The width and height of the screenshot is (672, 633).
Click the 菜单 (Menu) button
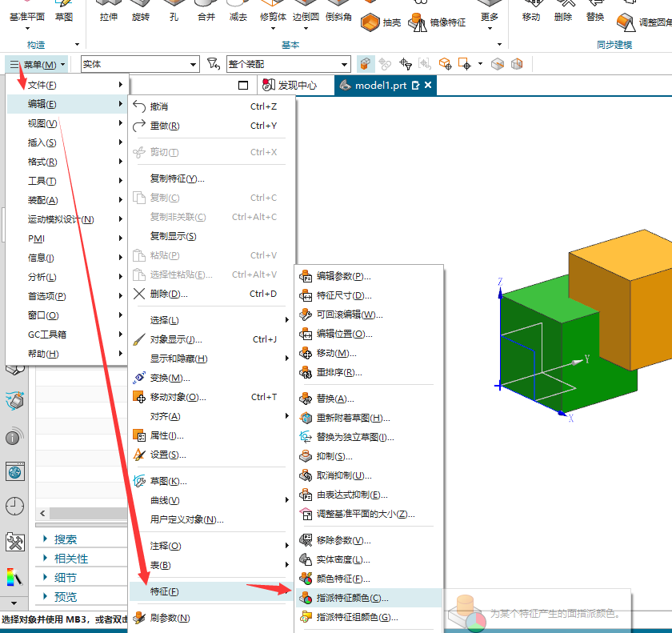[x=38, y=64]
